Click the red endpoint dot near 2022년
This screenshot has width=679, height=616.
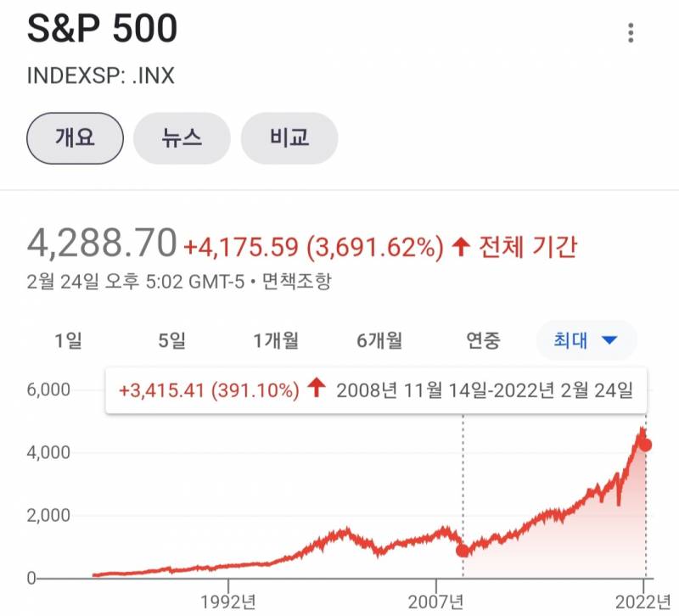coord(647,445)
